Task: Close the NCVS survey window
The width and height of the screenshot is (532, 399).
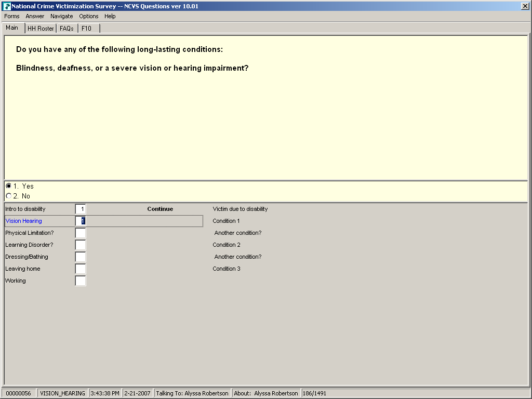Action: pyautogui.click(x=525, y=6)
